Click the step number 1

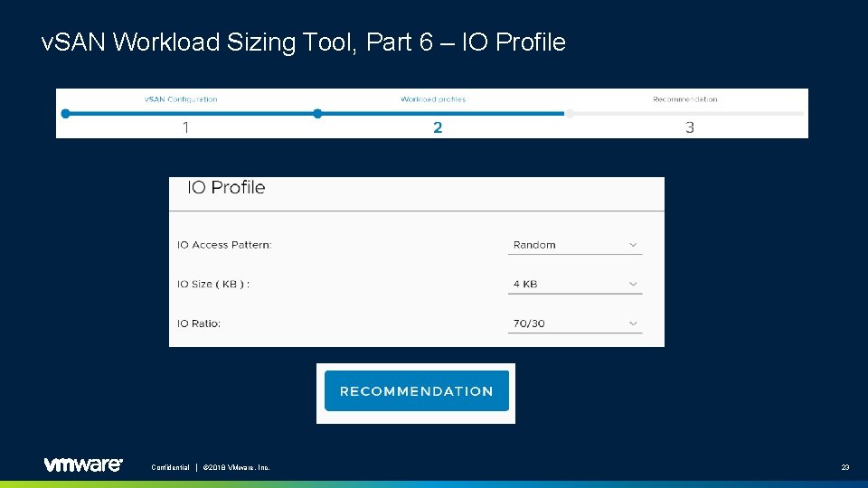click(186, 127)
